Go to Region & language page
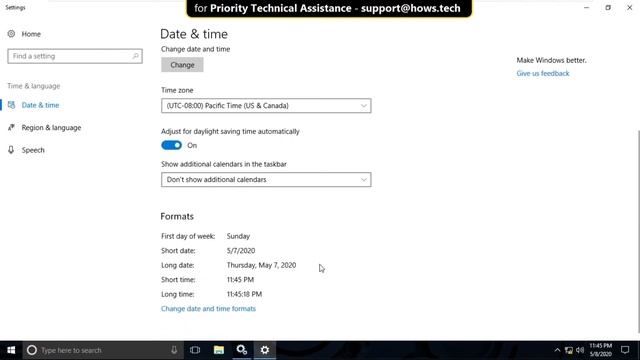The height and width of the screenshot is (360, 640). [51, 127]
